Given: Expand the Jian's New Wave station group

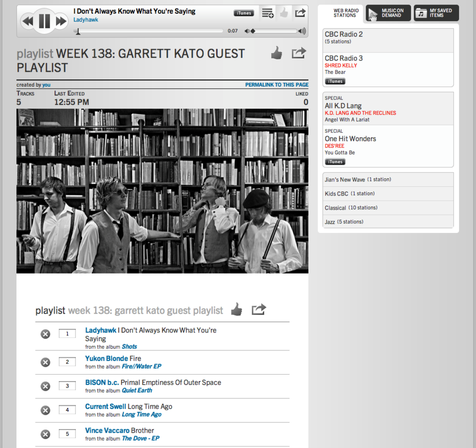Looking at the screenshot, I should (x=388, y=179).
